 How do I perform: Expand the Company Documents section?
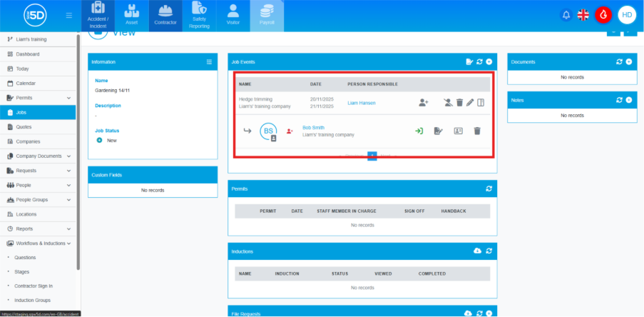coord(68,156)
